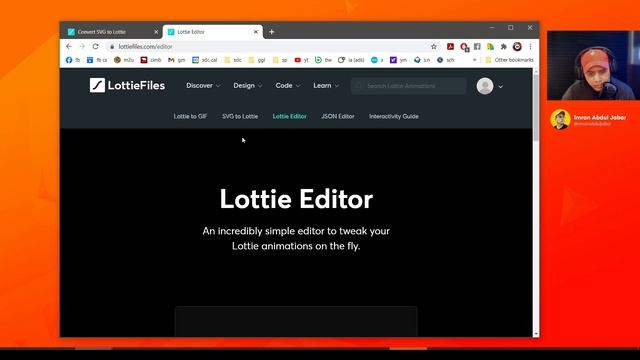Click the Imran Abdul Jabar profile picture
This screenshot has height=360, width=640.
pyautogui.click(x=560, y=120)
